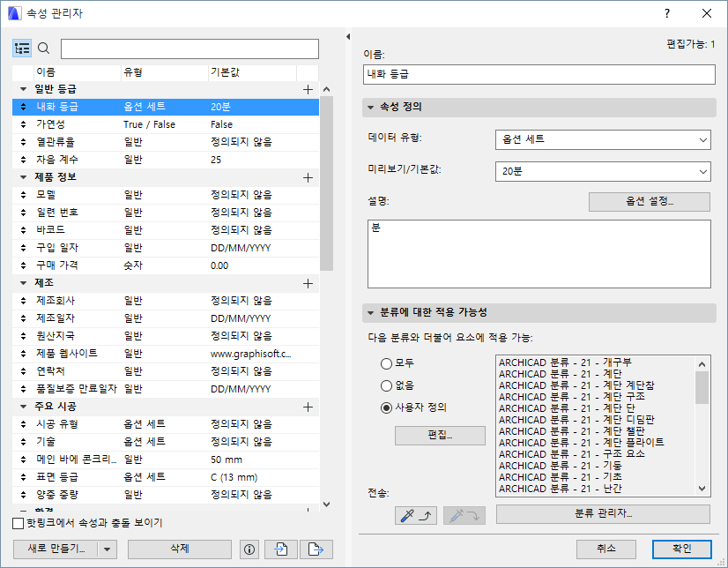Click reorder handle of 시공 유형 row
Screen dimensions: 728x568
pos(23,424)
